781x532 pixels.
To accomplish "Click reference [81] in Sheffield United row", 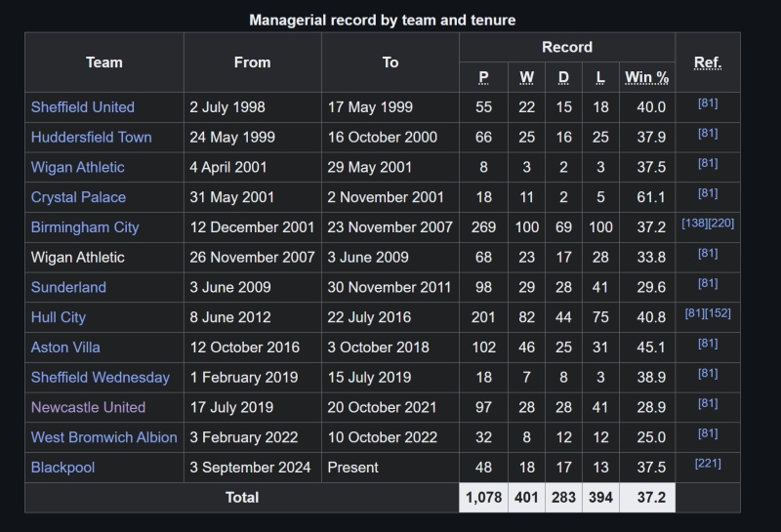I will (708, 103).
